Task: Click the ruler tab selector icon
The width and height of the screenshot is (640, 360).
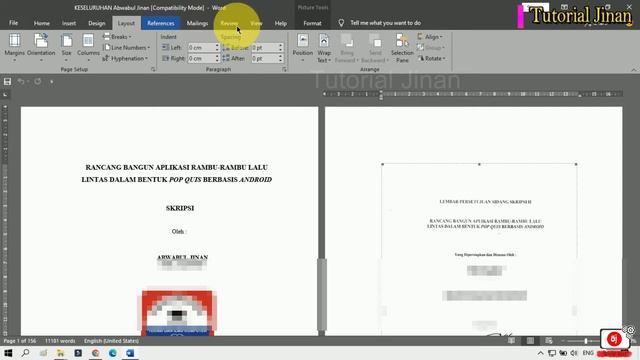Action: coord(5,95)
